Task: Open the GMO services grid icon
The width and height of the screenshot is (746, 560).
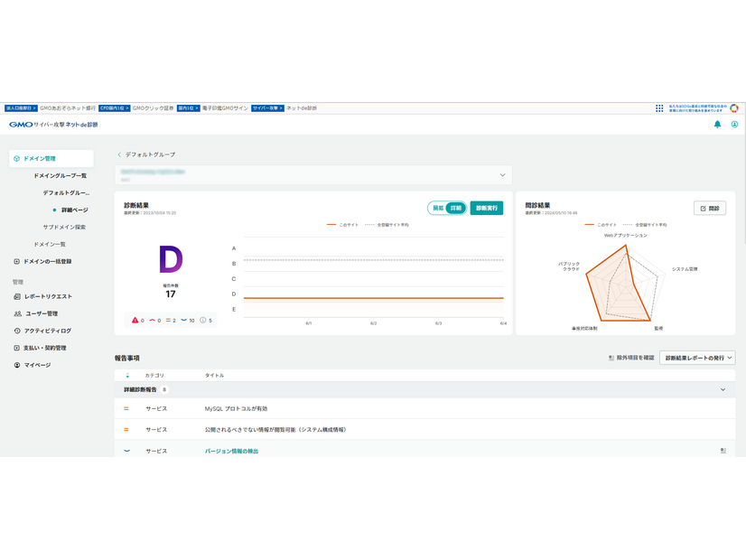Action: 659,108
